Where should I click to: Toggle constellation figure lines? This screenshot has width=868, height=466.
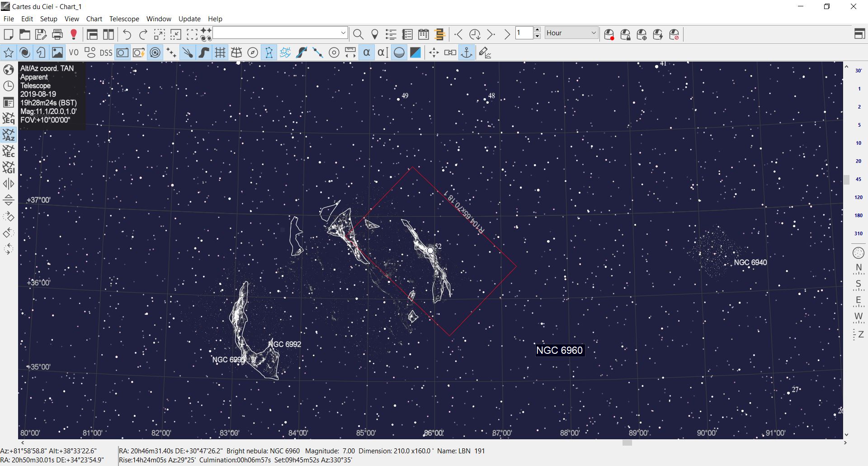269,53
